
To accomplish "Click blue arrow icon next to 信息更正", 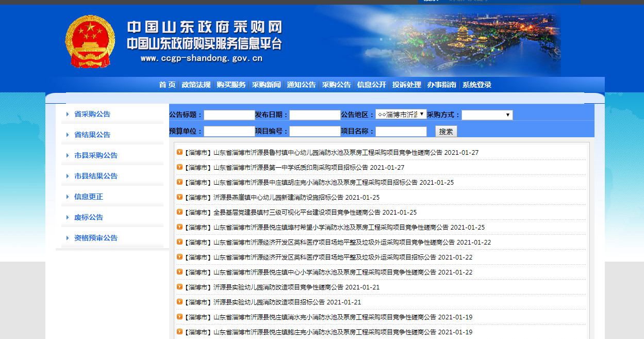I will pos(68,197).
